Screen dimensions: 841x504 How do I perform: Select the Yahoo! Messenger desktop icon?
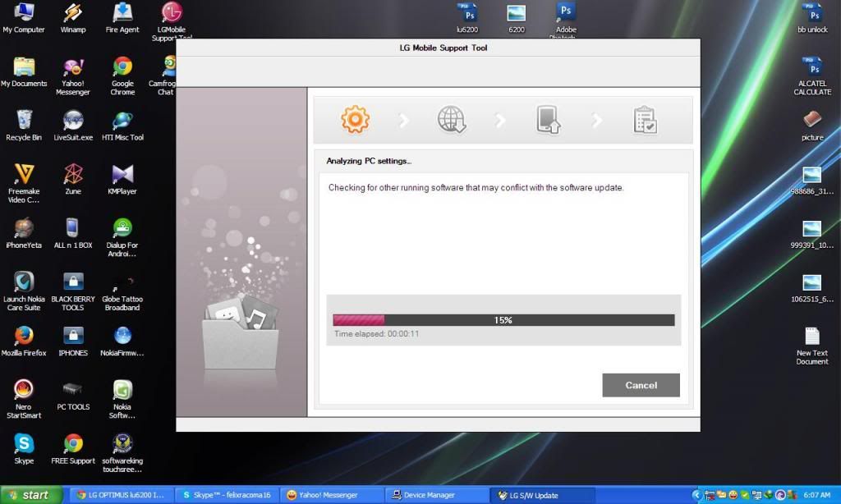pos(73,76)
